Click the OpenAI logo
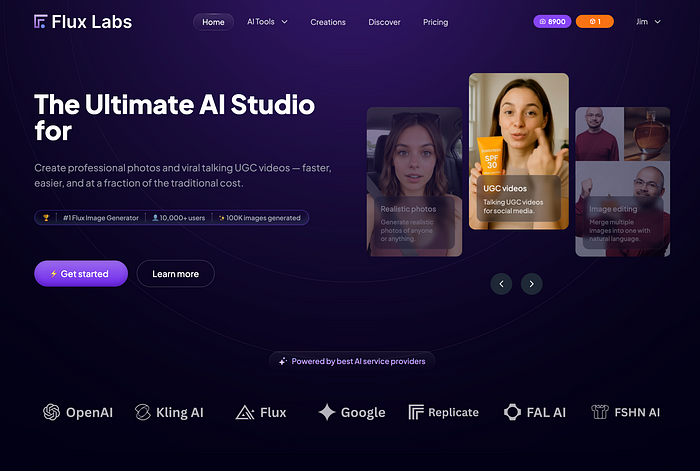The width and height of the screenshot is (700, 471). (x=78, y=412)
